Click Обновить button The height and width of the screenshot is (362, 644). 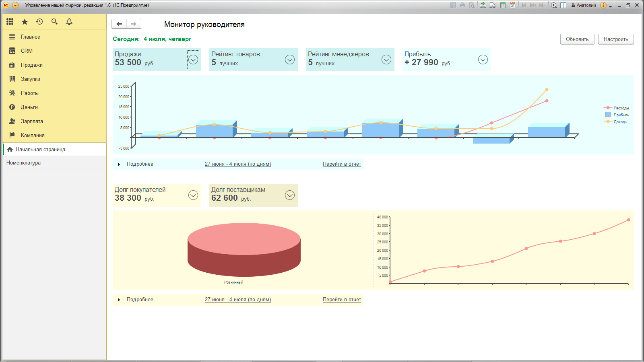pyautogui.click(x=577, y=39)
